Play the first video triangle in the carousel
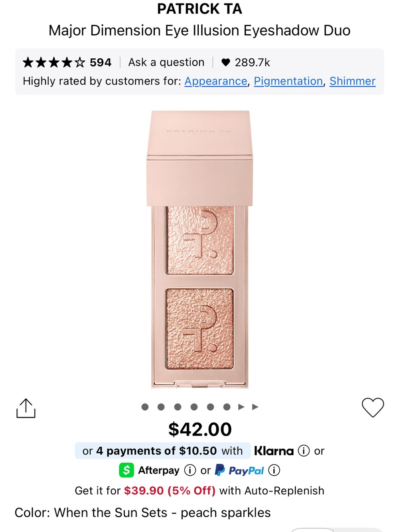This screenshot has height=532, width=399. (x=241, y=407)
